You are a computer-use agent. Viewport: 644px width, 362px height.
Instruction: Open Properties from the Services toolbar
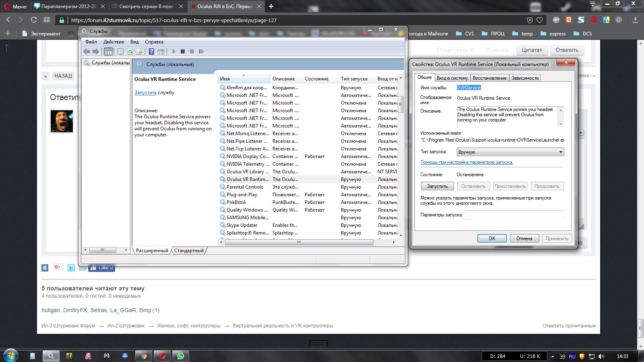[x=120, y=51]
